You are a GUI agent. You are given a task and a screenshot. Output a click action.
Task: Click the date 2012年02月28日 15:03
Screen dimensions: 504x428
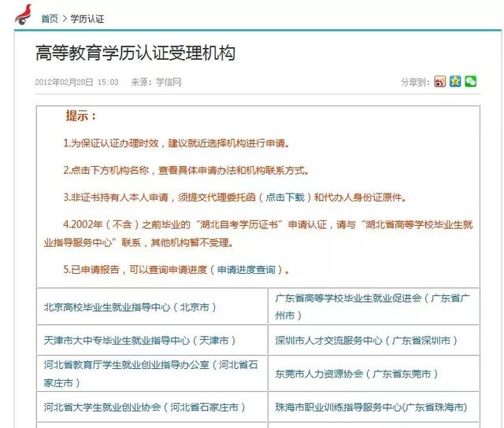77,82
